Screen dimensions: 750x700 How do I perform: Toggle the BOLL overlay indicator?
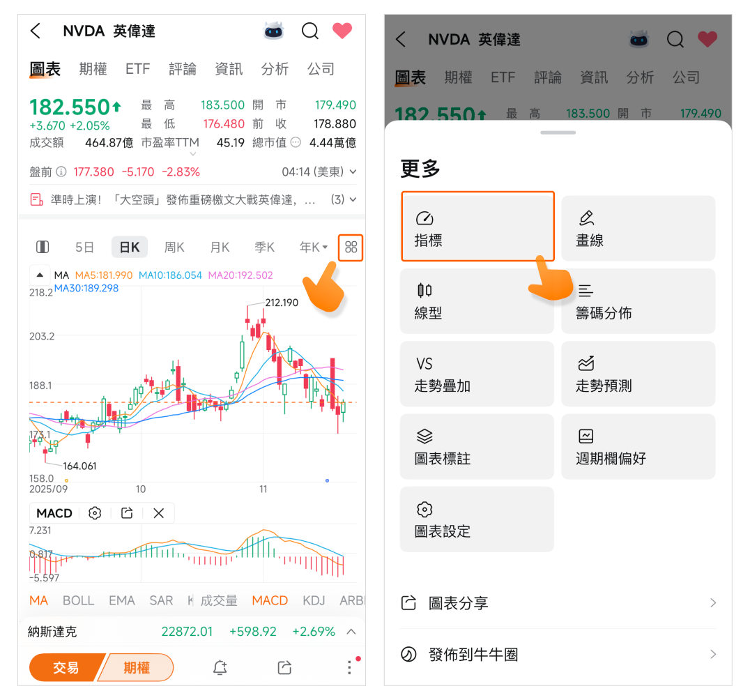[x=79, y=600]
